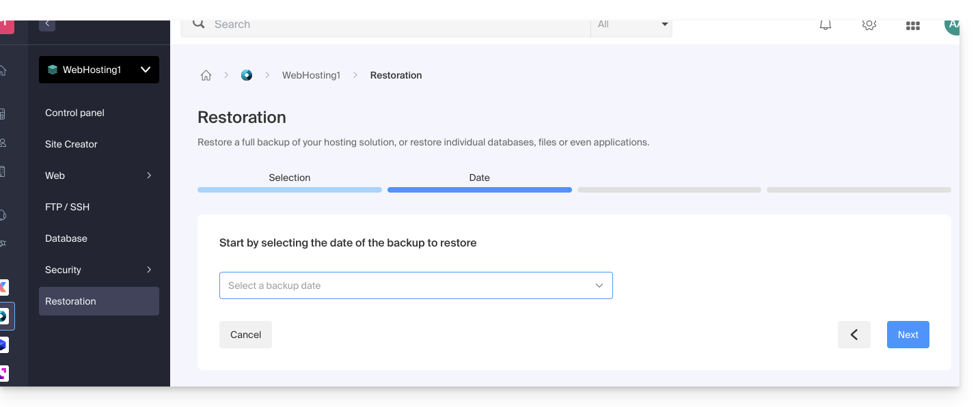This screenshot has width=980, height=407.
Task: Open the apps grid menu
Action: 912,25
